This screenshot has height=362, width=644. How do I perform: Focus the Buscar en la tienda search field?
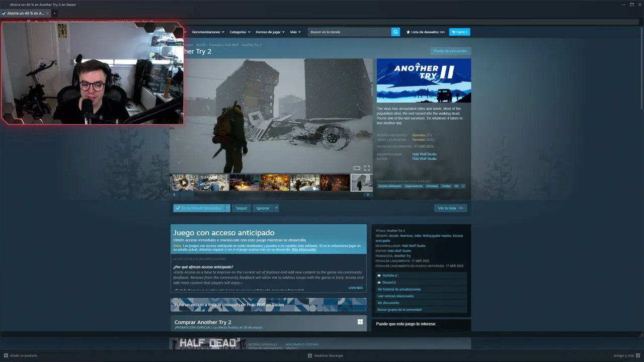[x=350, y=32]
